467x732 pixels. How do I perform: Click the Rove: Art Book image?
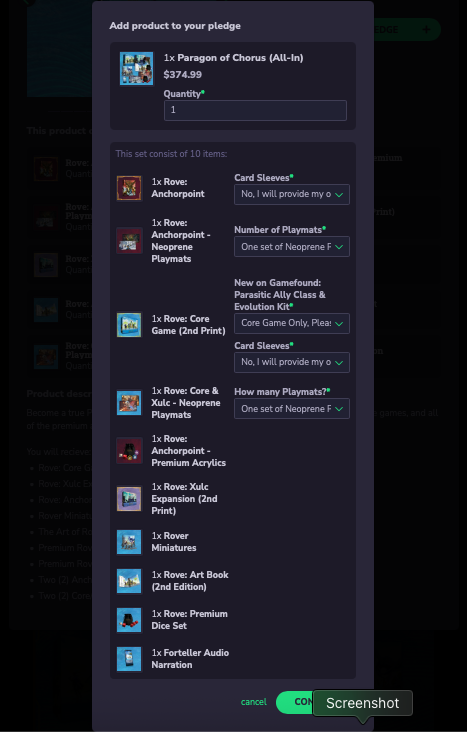tap(129, 581)
